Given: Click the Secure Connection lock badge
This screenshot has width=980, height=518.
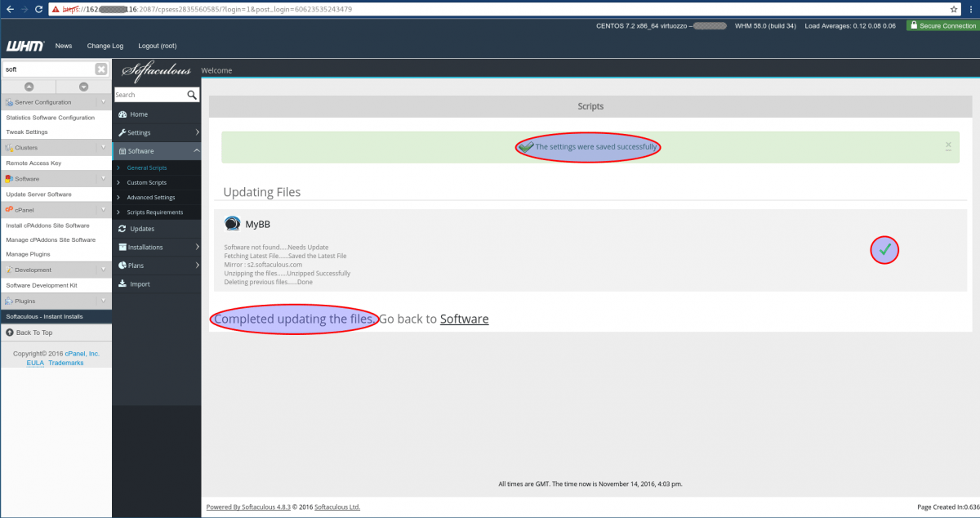Looking at the screenshot, I should tap(942, 25).
